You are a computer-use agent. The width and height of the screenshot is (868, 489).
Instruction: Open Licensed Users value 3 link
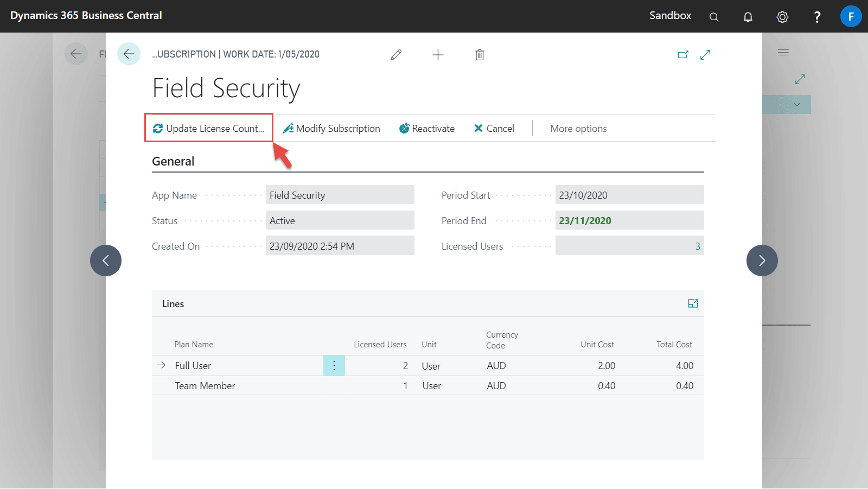click(698, 246)
